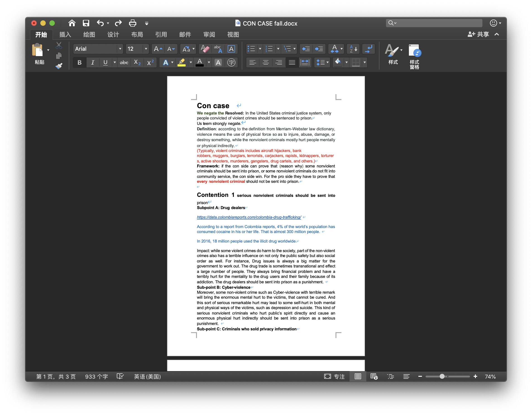This screenshot has width=532, height=415.
Task: Copy selection with the copy icon
Action: click(x=59, y=56)
